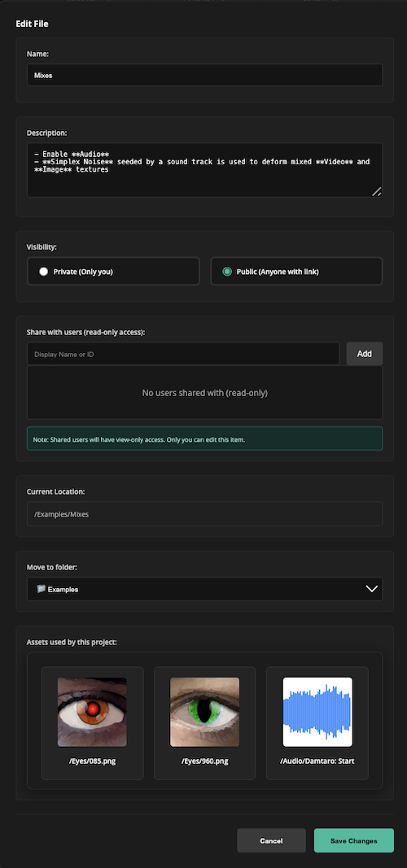Image resolution: width=407 pixels, height=868 pixels.
Task: Open the Examples folder selection box
Action: (205, 589)
